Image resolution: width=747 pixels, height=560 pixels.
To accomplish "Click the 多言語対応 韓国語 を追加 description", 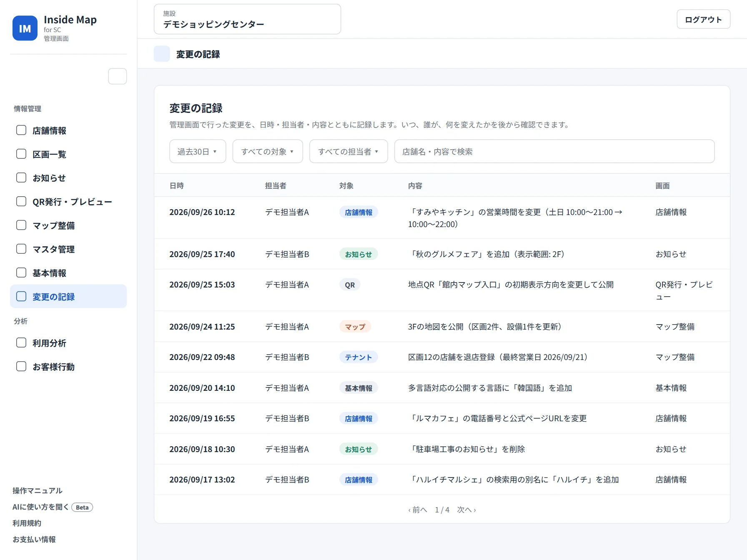I will [490, 388].
